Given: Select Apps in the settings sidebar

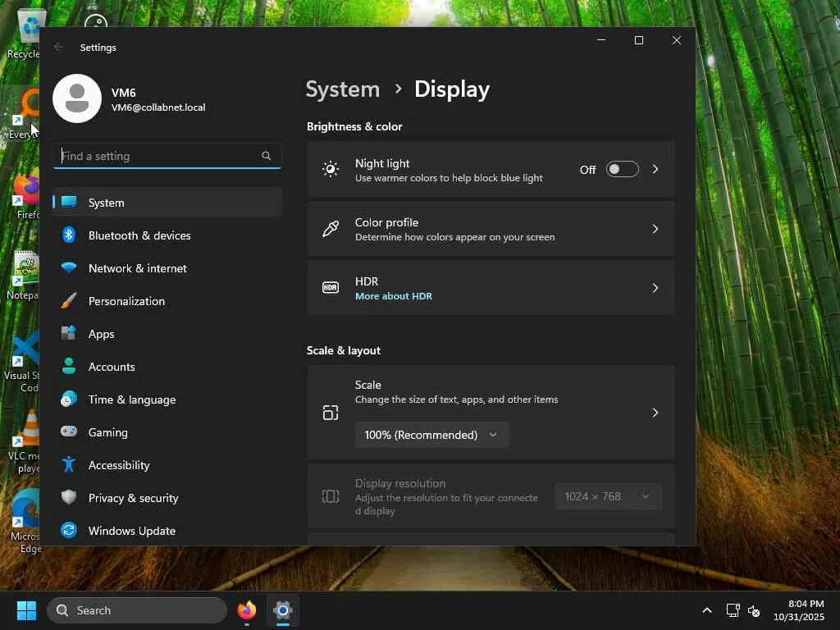Looking at the screenshot, I should pos(102,334).
